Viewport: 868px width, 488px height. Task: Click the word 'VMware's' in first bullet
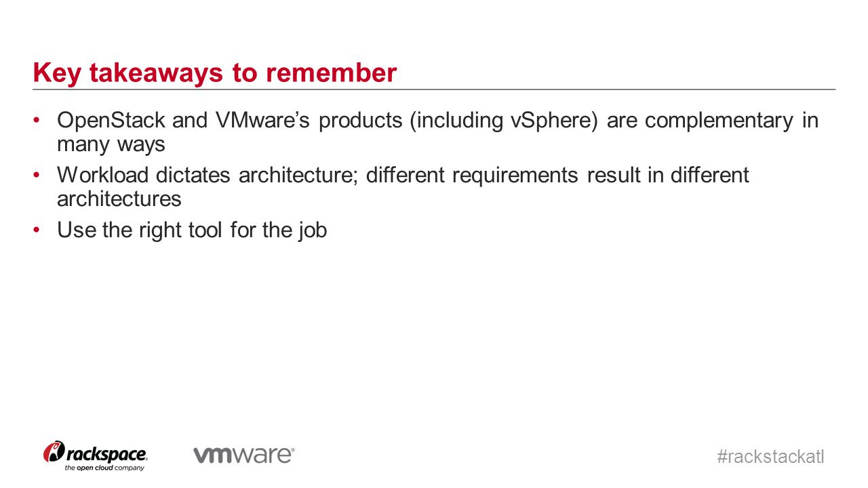tap(264, 121)
